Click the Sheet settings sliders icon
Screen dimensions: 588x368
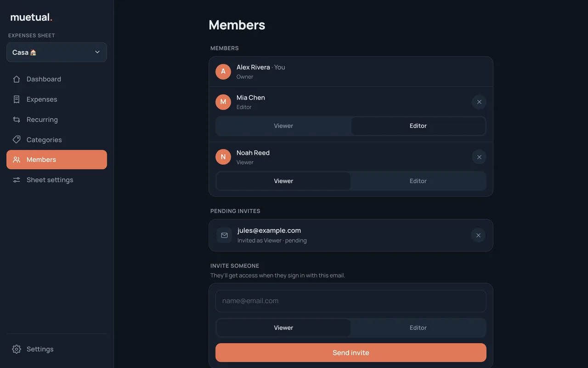pyautogui.click(x=17, y=180)
